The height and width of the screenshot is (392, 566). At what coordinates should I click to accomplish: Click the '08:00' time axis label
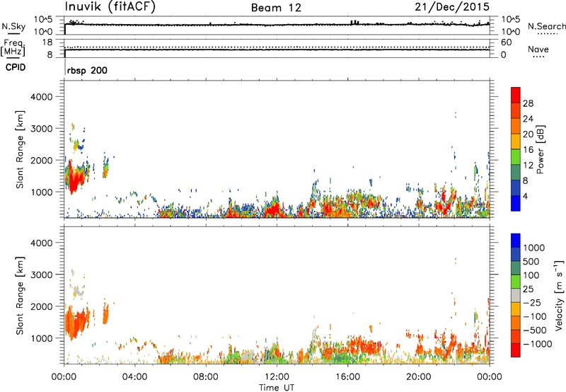tap(206, 377)
